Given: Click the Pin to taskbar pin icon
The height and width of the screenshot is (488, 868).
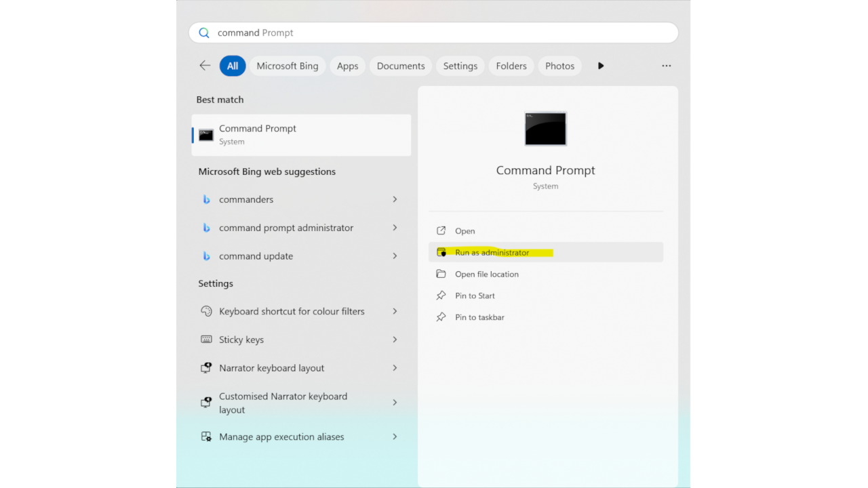Looking at the screenshot, I should click(x=441, y=317).
